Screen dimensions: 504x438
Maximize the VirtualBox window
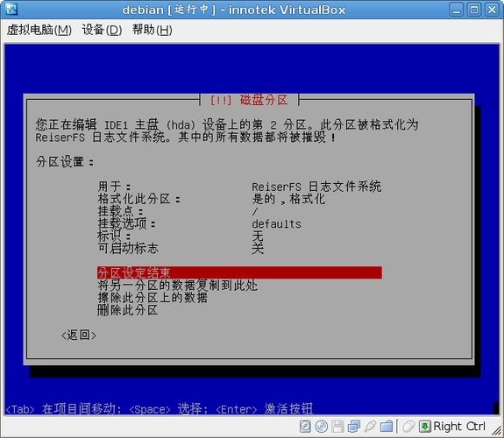(x=474, y=10)
